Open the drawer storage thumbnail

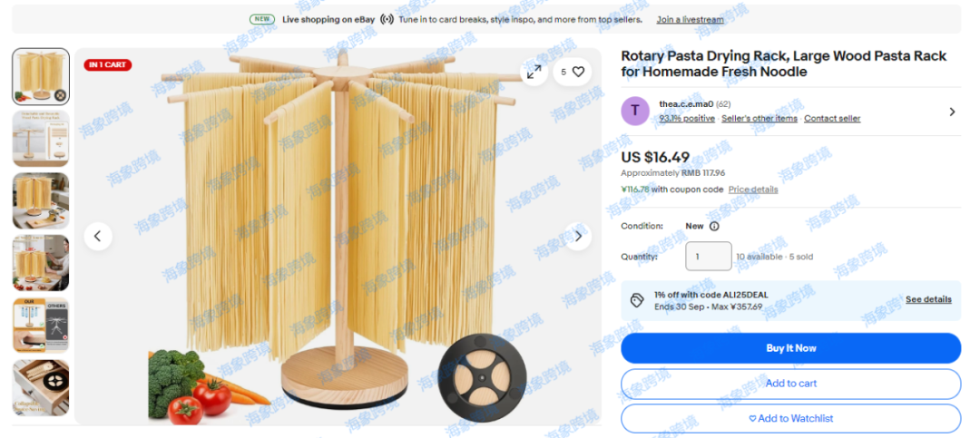[41, 387]
